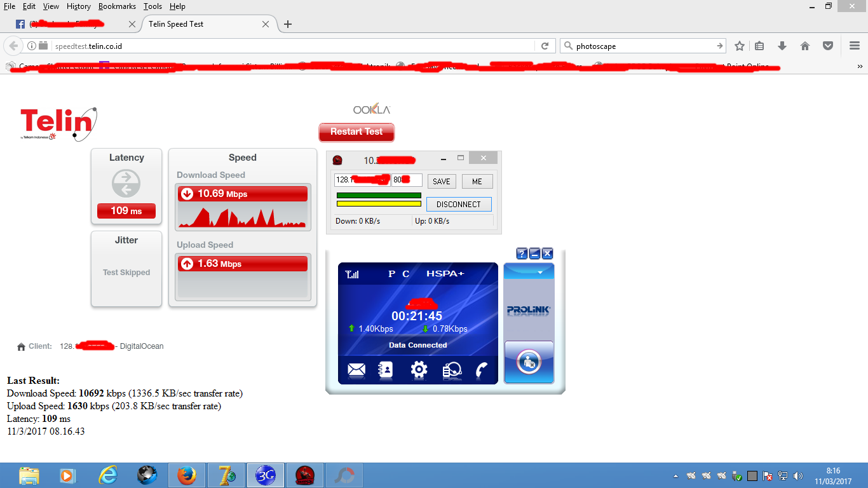Open a new tab with plus button

288,24
